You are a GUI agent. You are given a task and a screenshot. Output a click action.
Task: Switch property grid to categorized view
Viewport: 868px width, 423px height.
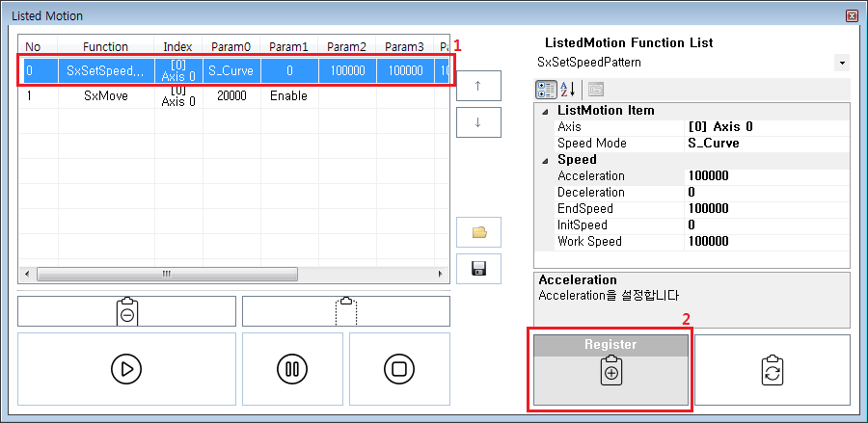coord(546,90)
